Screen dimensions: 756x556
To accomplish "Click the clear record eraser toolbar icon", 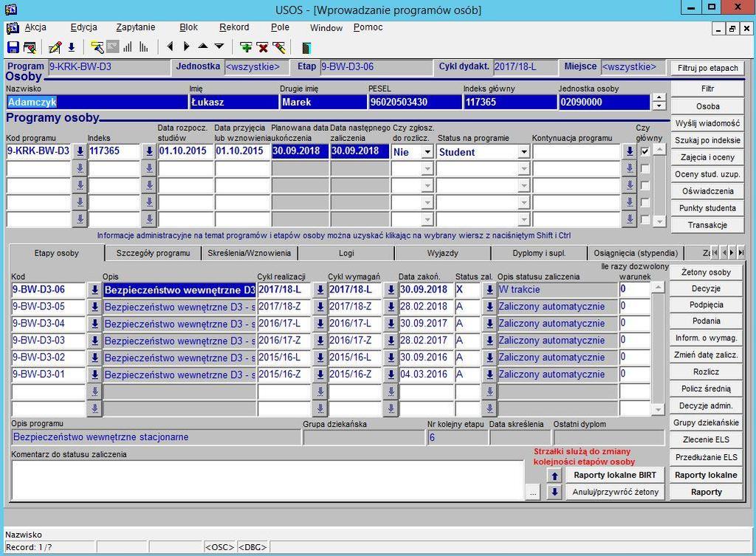I will (x=278, y=47).
